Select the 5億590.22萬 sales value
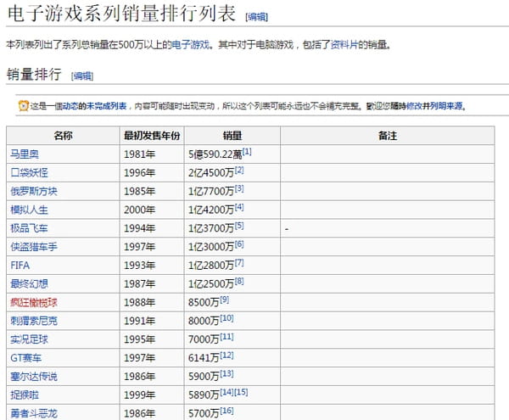The image size is (509, 420). coord(215,154)
